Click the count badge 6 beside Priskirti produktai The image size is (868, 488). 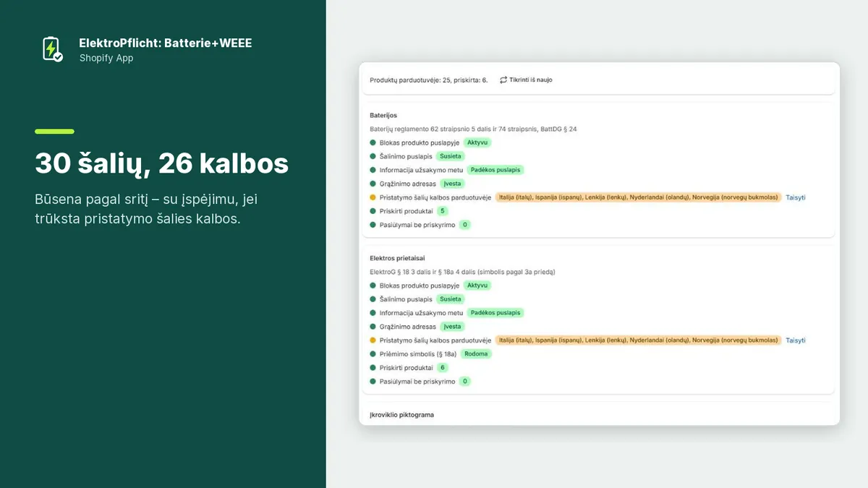coord(443,368)
